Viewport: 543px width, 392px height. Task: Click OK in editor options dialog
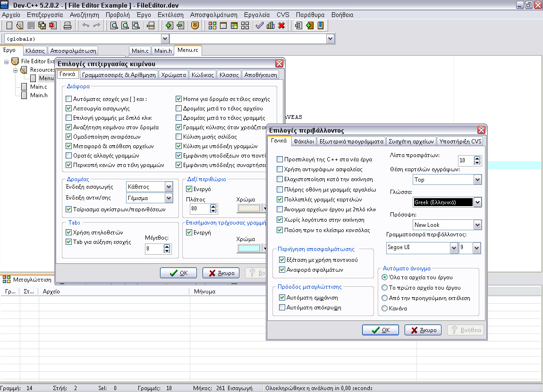178,273
